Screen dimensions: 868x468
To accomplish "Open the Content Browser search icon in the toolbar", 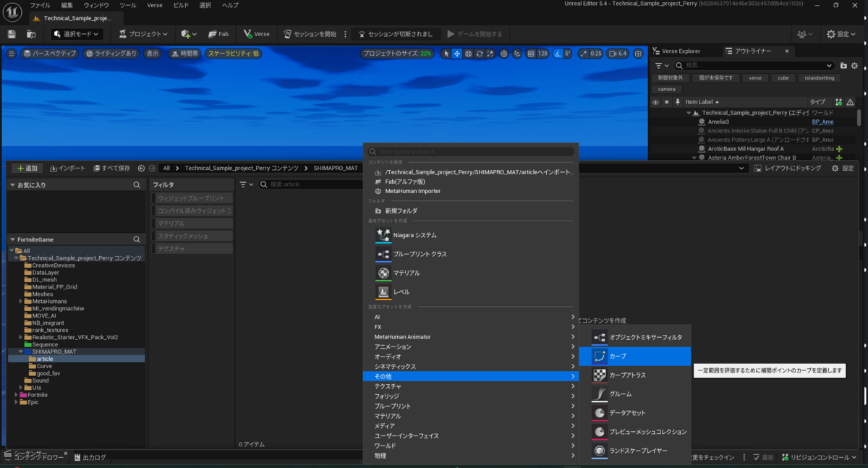I will (31, 34).
